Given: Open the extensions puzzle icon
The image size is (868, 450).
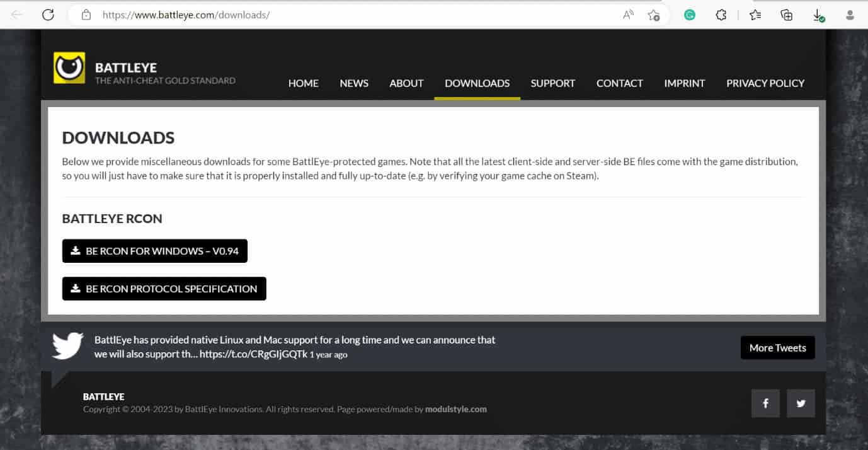Looking at the screenshot, I should tap(721, 14).
